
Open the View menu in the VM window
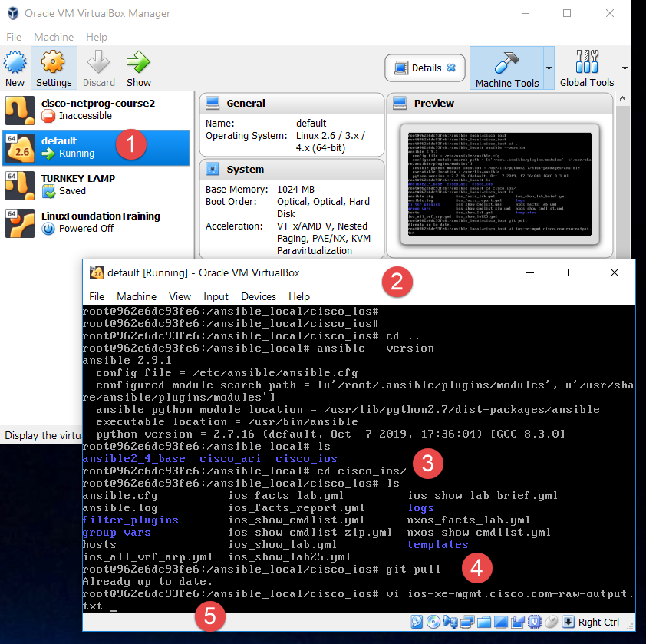point(180,296)
